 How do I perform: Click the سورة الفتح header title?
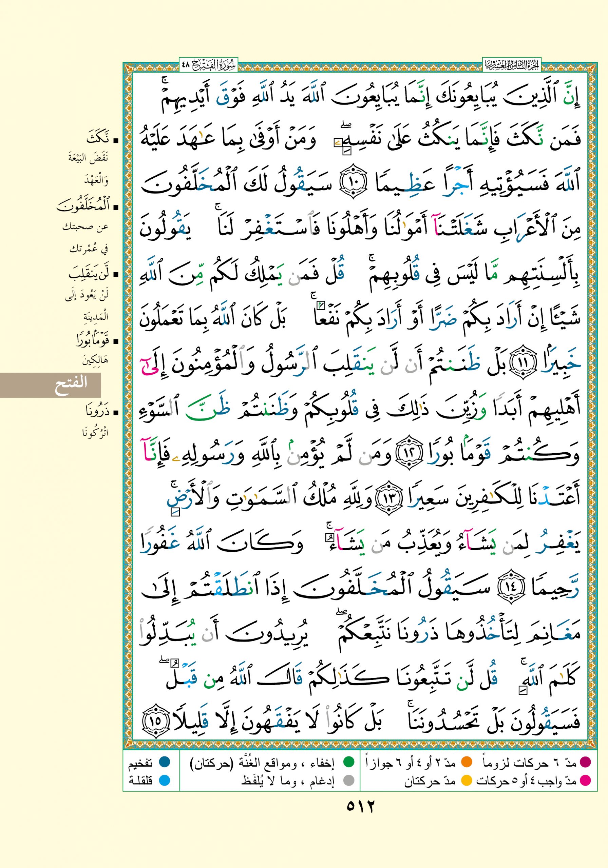click(208, 65)
